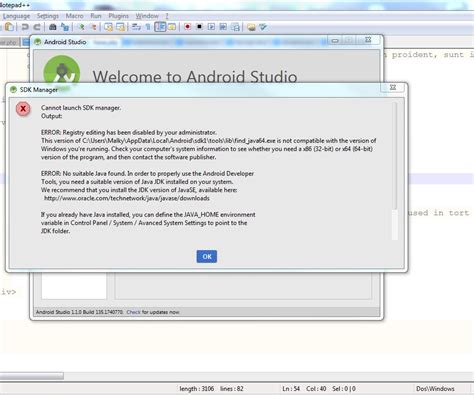Click Run macro multiple times icon
474x395 pixels.
click(x=223, y=27)
